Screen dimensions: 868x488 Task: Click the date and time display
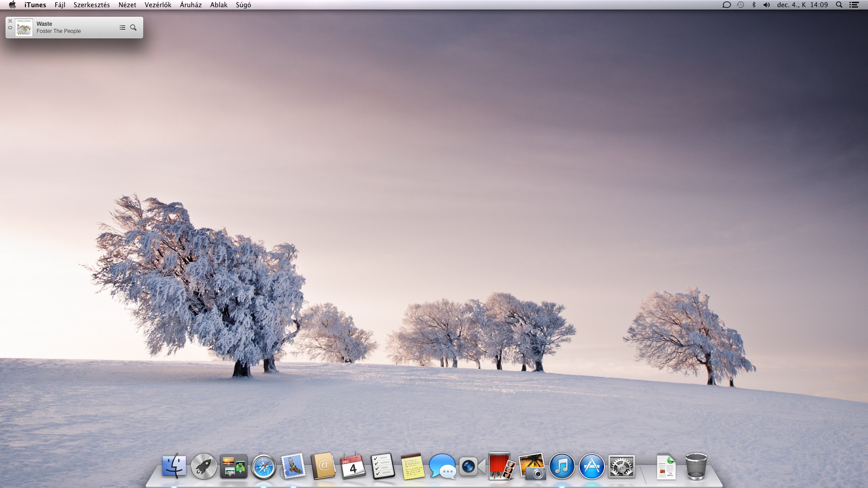[x=802, y=5]
